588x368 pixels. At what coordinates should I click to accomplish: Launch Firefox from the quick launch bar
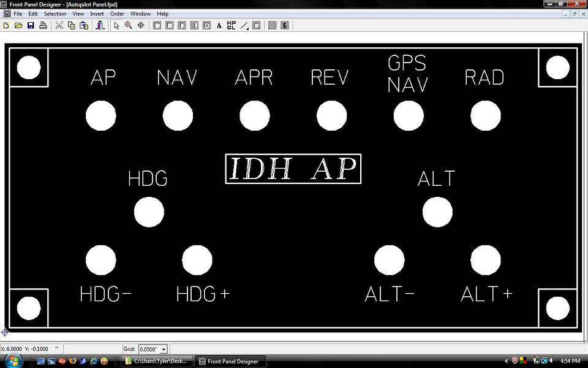pos(73,361)
